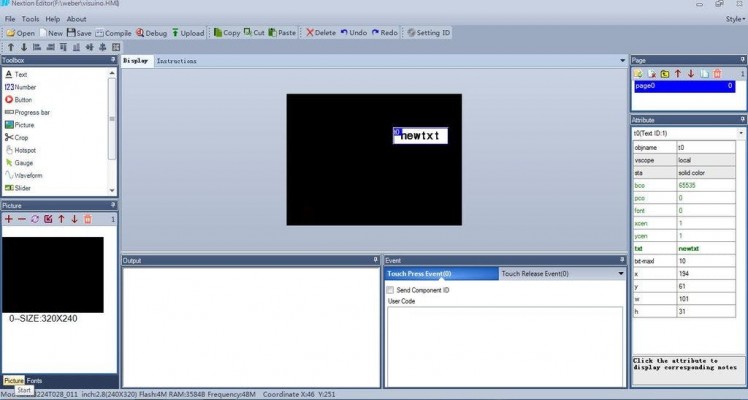Delete all pictures with trash icon
The image size is (748, 400).
click(88, 219)
